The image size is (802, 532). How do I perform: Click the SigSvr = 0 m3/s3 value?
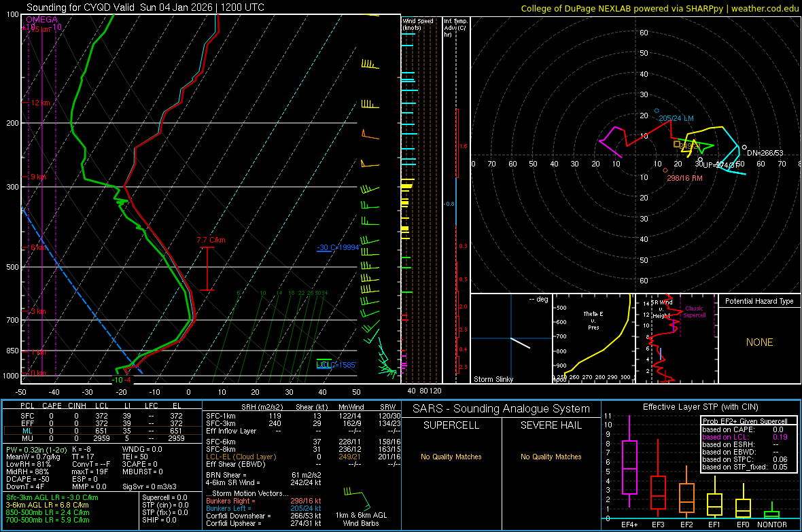[x=150, y=486]
